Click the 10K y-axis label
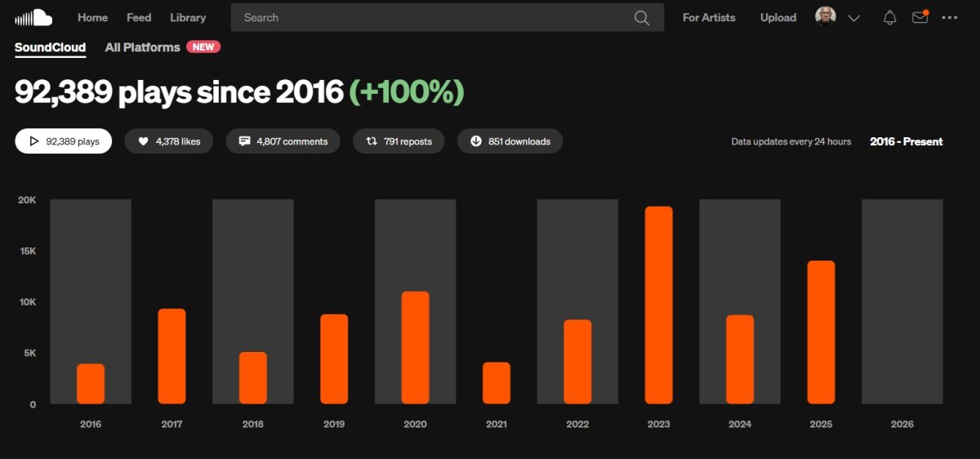980x459 pixels. 28,302
